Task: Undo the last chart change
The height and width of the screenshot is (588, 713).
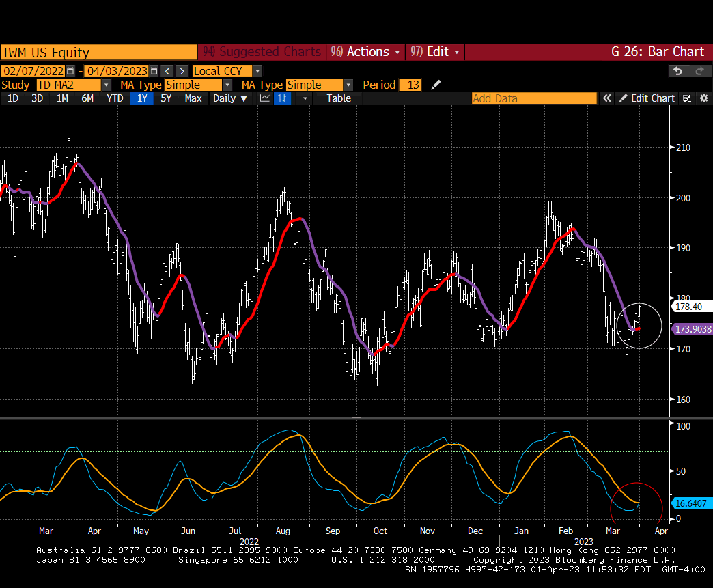Action: [678, 71]
